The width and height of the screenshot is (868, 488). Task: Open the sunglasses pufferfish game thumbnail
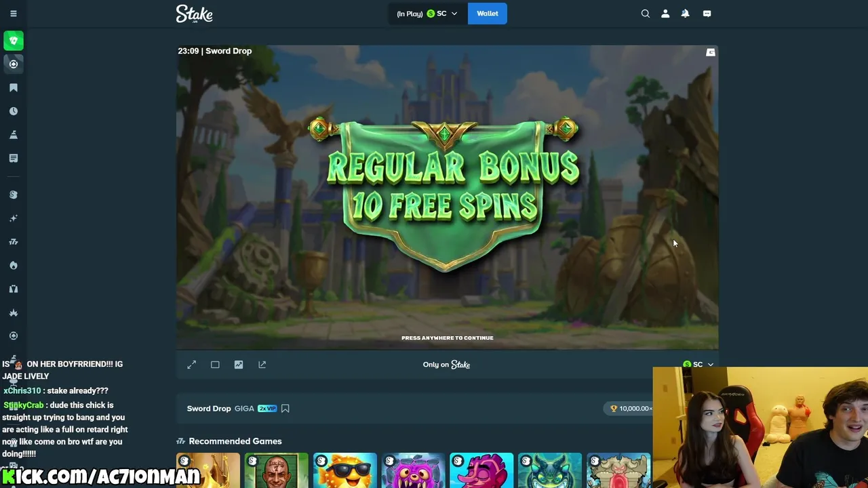[345, 470]
